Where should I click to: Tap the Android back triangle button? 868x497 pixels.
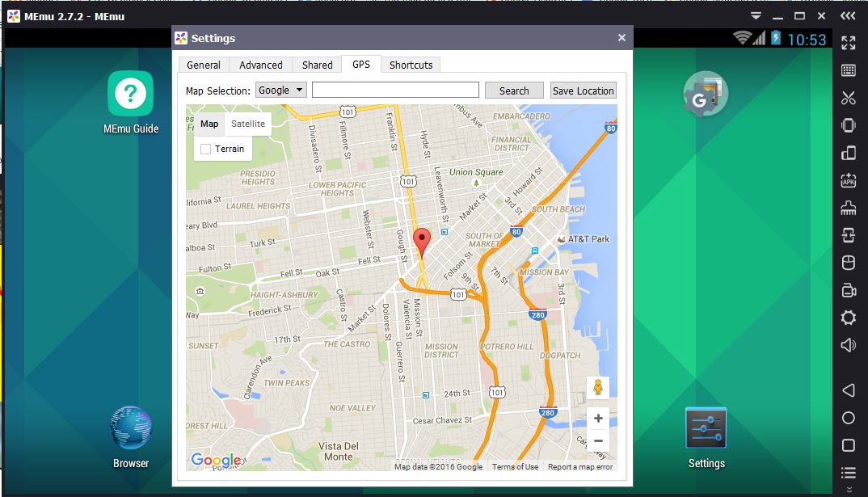[x=848, y=390]
